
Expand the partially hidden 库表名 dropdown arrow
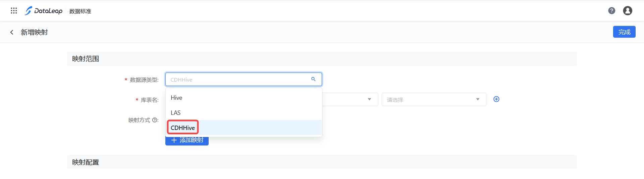[x=369, y=99]
